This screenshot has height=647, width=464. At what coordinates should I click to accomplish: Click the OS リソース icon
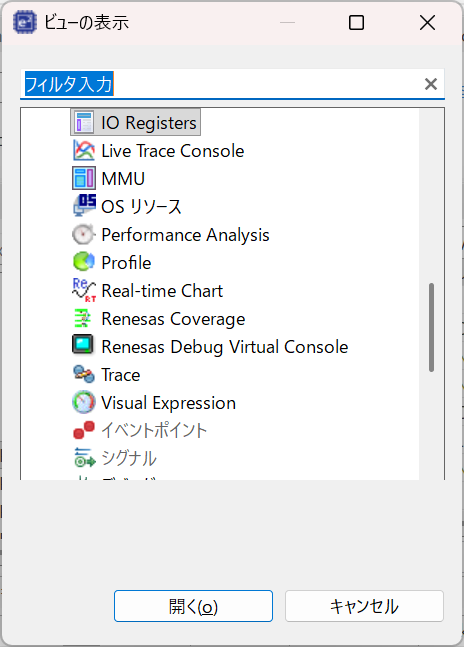tap(84, 205)
